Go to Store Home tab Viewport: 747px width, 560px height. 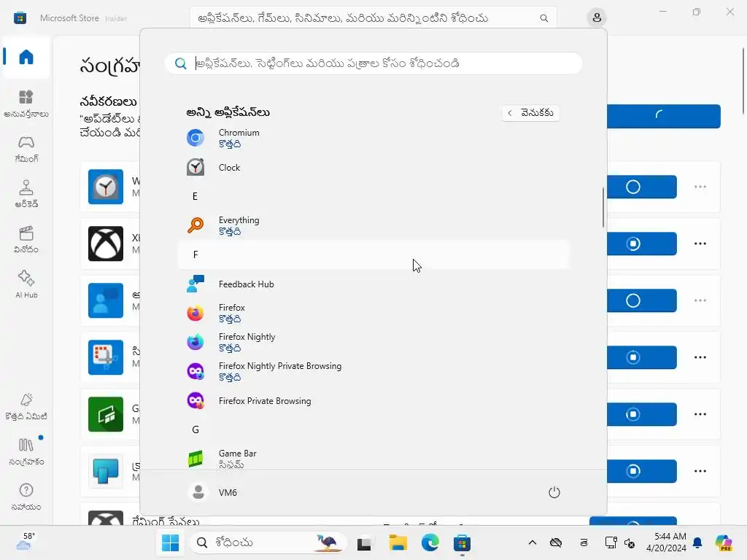pyautogui.click(x=26, y=57)
